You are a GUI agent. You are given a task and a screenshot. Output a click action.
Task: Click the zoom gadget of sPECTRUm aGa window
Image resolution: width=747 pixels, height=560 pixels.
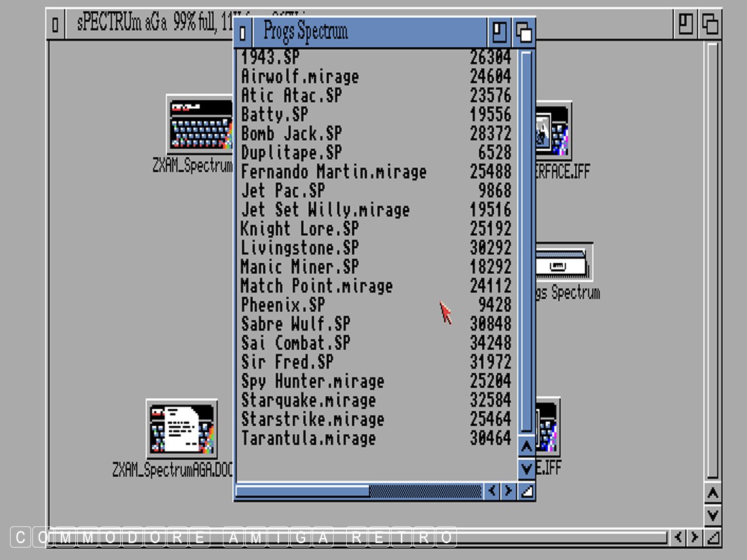pos(685,25)
